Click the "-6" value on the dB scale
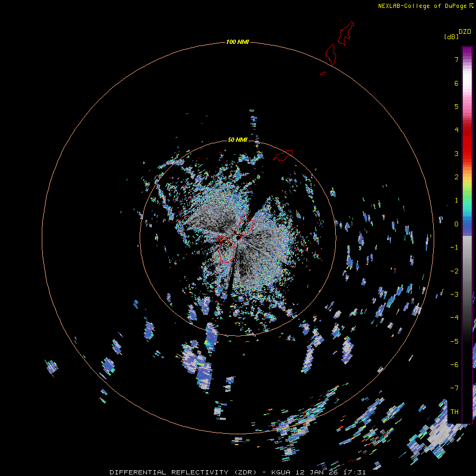 [454, 365]
